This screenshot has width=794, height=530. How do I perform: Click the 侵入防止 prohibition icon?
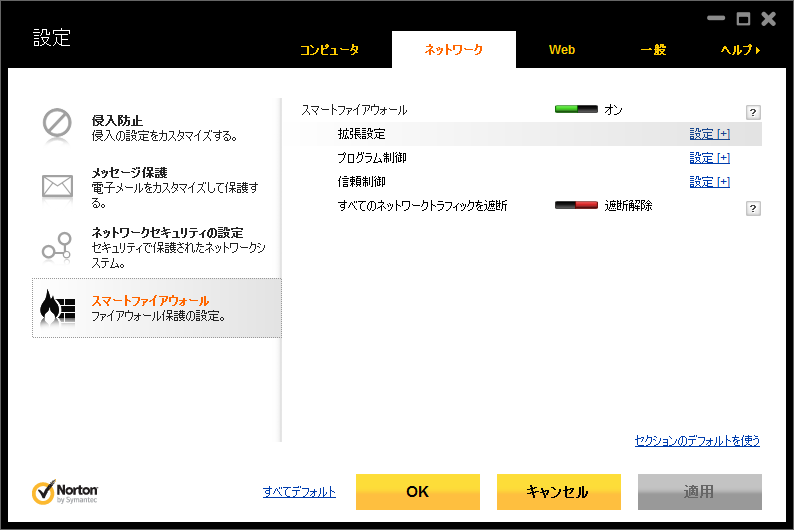click(x=57, y=124)
